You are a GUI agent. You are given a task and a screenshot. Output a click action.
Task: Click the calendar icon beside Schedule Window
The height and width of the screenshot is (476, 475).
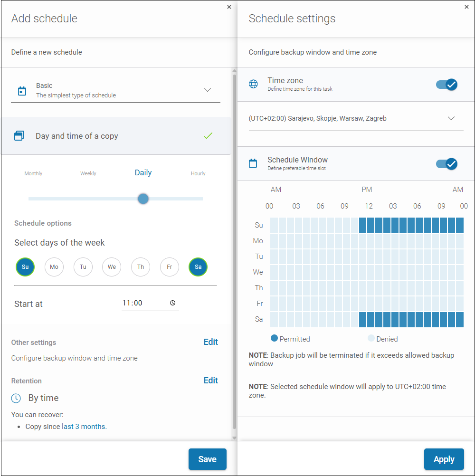click(253, 163)
